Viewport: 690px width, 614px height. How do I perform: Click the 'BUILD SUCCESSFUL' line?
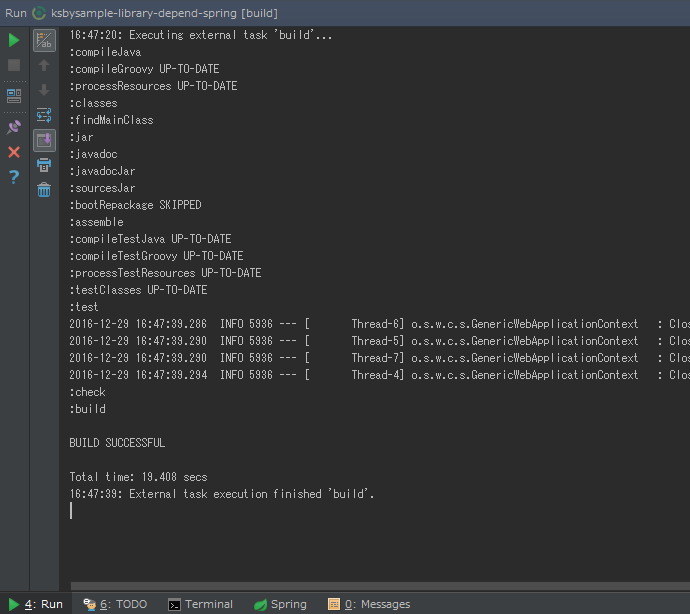pyautogui.click(x=117, y=443)
